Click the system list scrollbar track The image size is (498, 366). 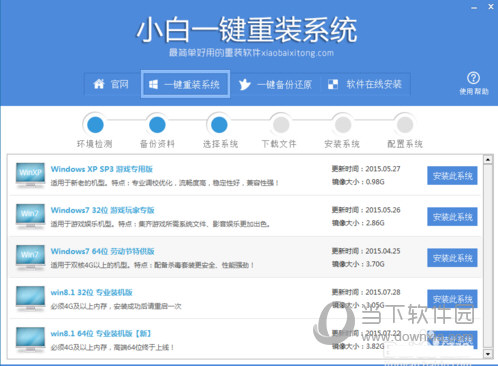(x=488, y=257)
